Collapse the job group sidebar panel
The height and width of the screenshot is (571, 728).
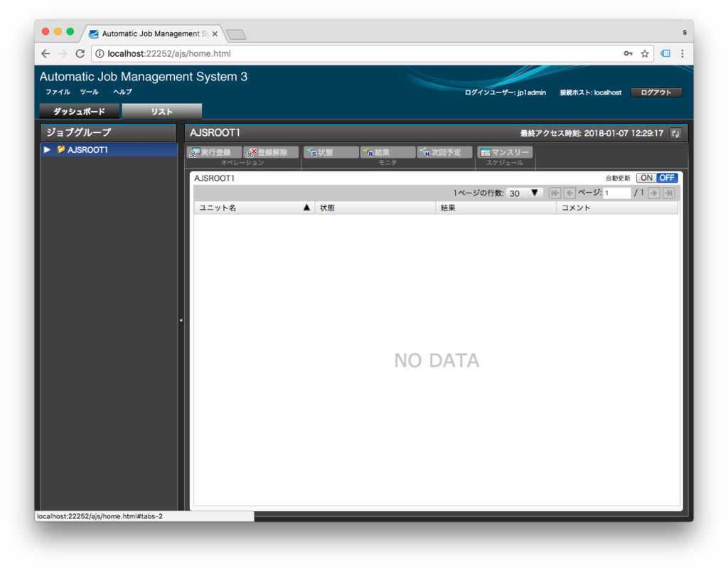tap(181, 320)
